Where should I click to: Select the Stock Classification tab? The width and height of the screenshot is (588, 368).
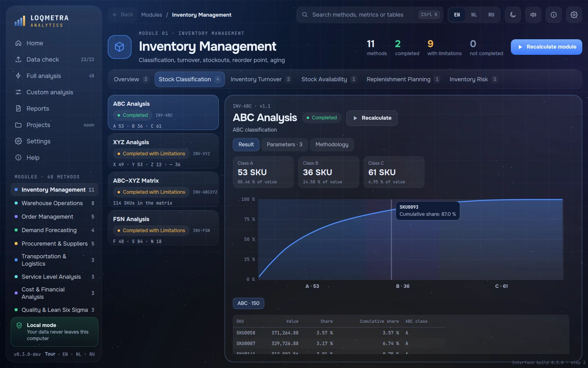pos(189,79)
